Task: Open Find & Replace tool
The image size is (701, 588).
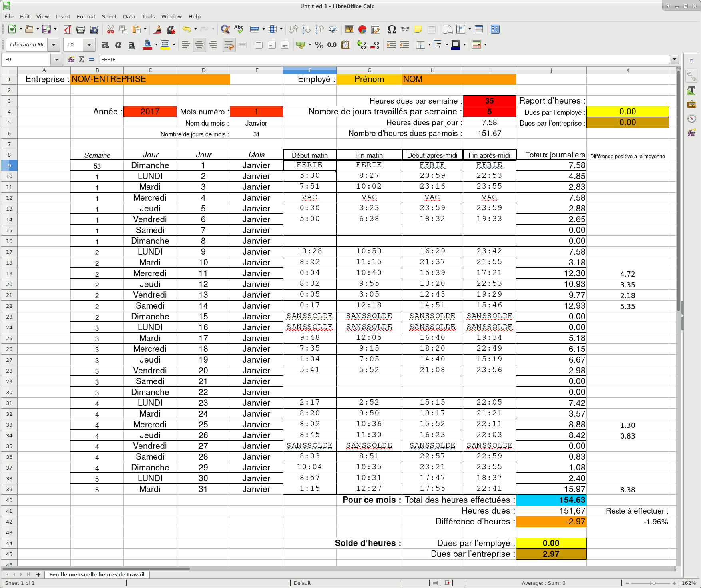Action: [225, 29]
